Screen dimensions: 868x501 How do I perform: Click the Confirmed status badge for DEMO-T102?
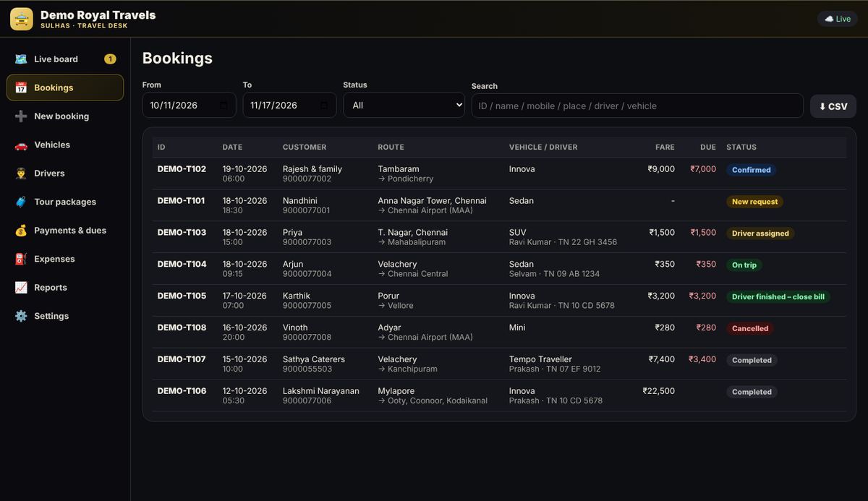pyautogui.click(x=752, y=170)
